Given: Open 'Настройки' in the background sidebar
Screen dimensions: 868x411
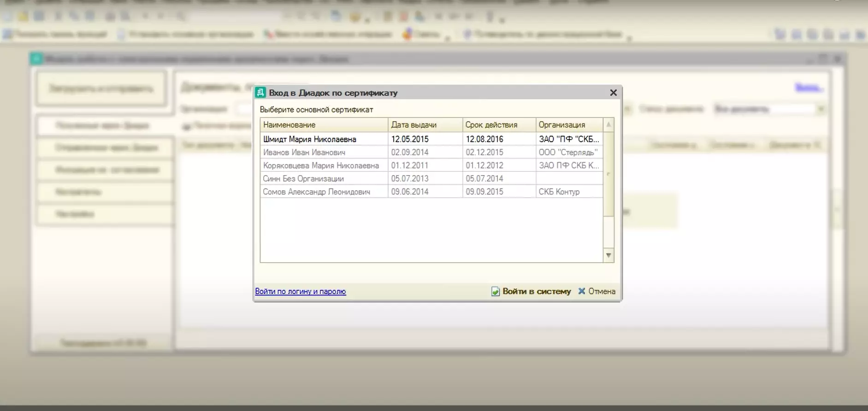Looking at the screenshot, I should [105, 214].
